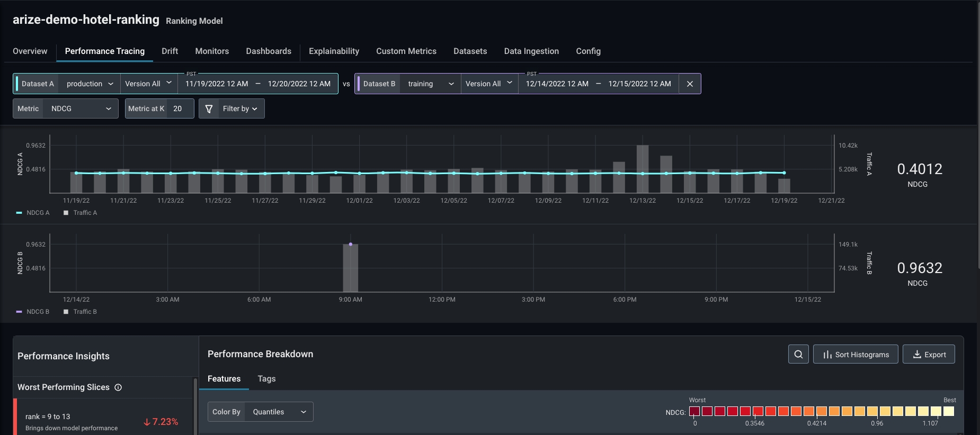Click the Ranking Model label
Viewport: 980px width, 435px height.
(x=194, y=21)
